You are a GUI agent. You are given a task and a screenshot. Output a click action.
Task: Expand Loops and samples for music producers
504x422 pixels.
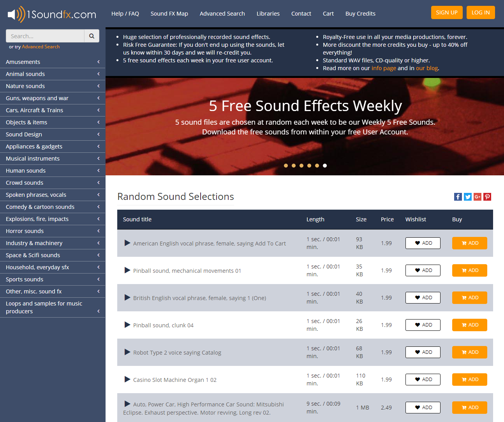tap(53, 307)
